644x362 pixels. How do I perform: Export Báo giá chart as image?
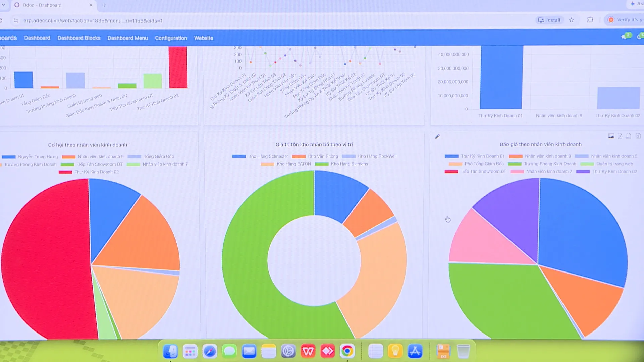click(611, 136)
